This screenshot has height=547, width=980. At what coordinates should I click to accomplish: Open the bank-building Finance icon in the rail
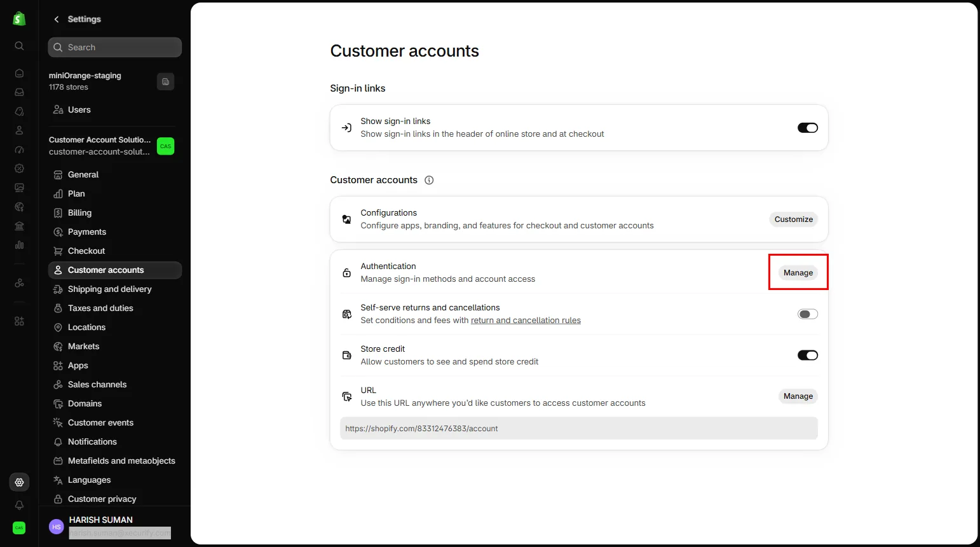point(19,226)
